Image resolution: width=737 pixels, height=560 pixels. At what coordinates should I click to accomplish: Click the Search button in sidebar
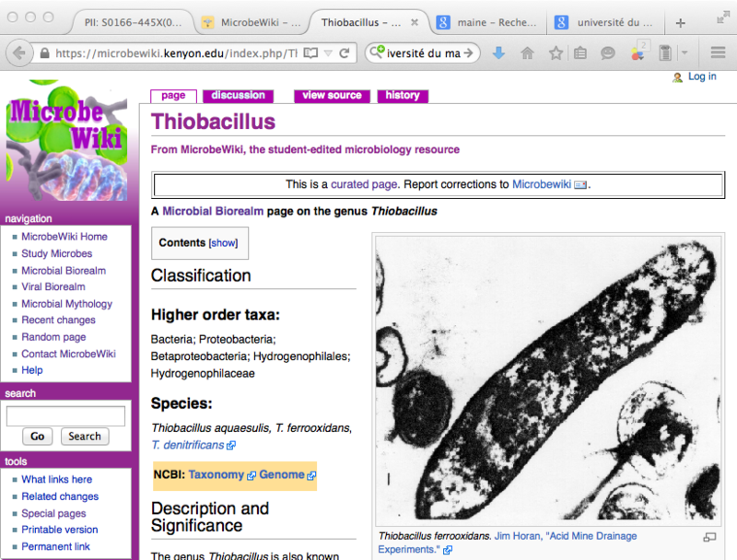coord(85,437)
